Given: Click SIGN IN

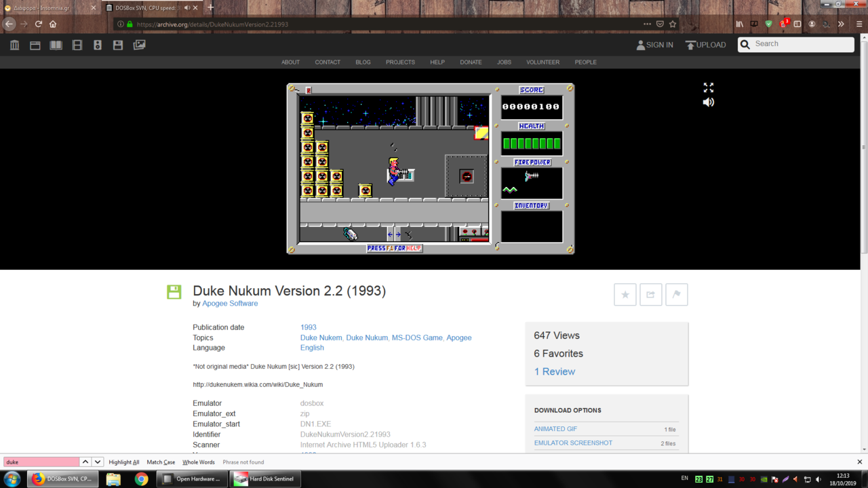Looking at the screenshot, I should pyautogui.click(x=654, y=45).
